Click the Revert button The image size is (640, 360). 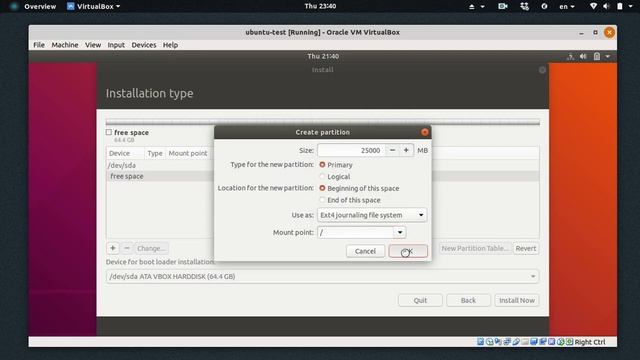tap(526, 248)
